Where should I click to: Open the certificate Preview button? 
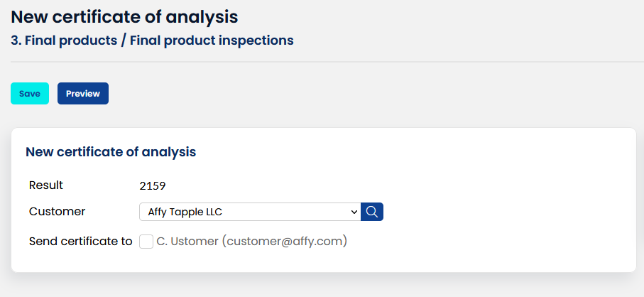(x=83, y=94)
